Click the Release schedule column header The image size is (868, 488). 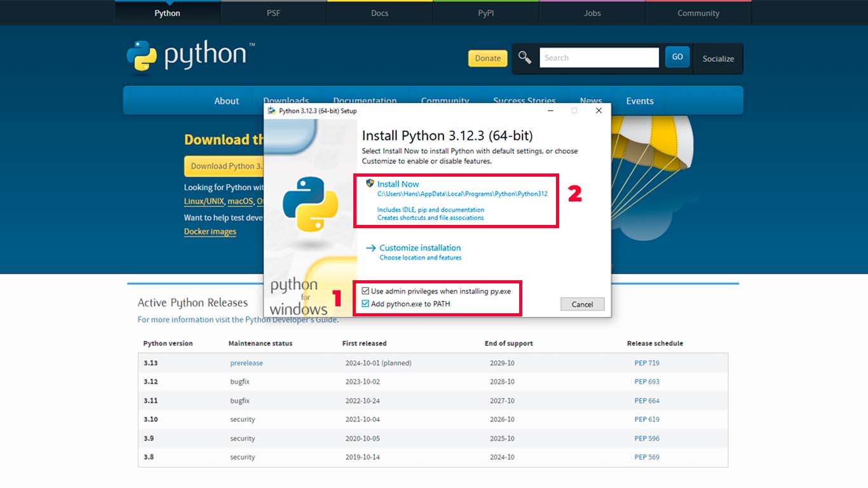point(655,343)
